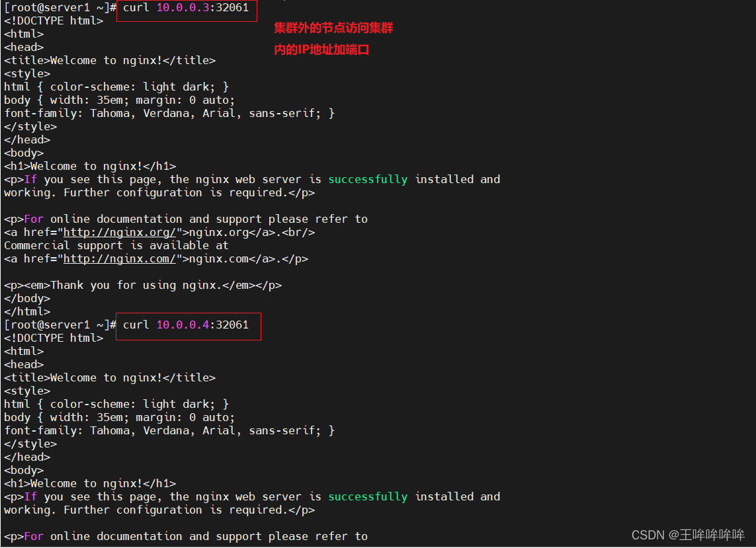Click the first http://nginx.com/ link text
This screenshot has width=756, height=548.
pyautogui.click(x=120, y=259)
